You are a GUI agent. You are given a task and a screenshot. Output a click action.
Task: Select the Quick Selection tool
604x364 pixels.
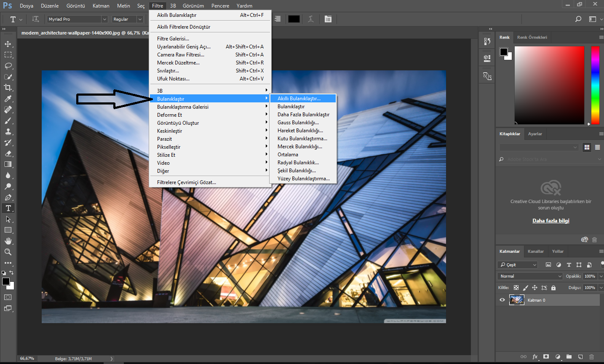(8, 77)
